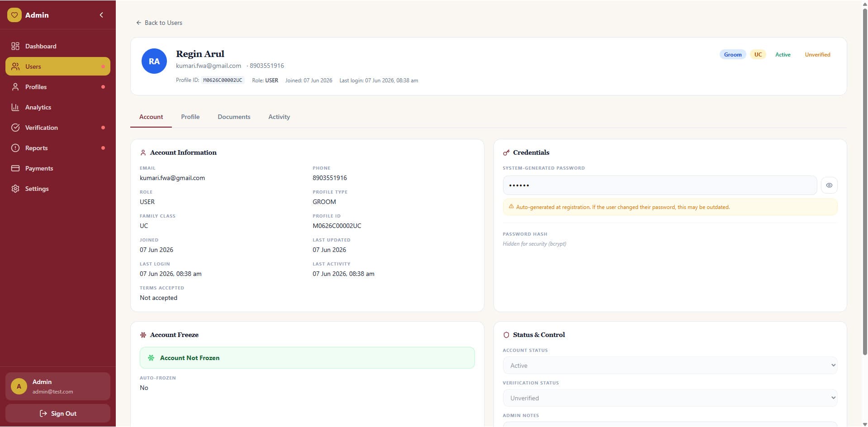868x427 pixels.
Task: Open Verification in the sidebar
Action: tap(58, 128)
